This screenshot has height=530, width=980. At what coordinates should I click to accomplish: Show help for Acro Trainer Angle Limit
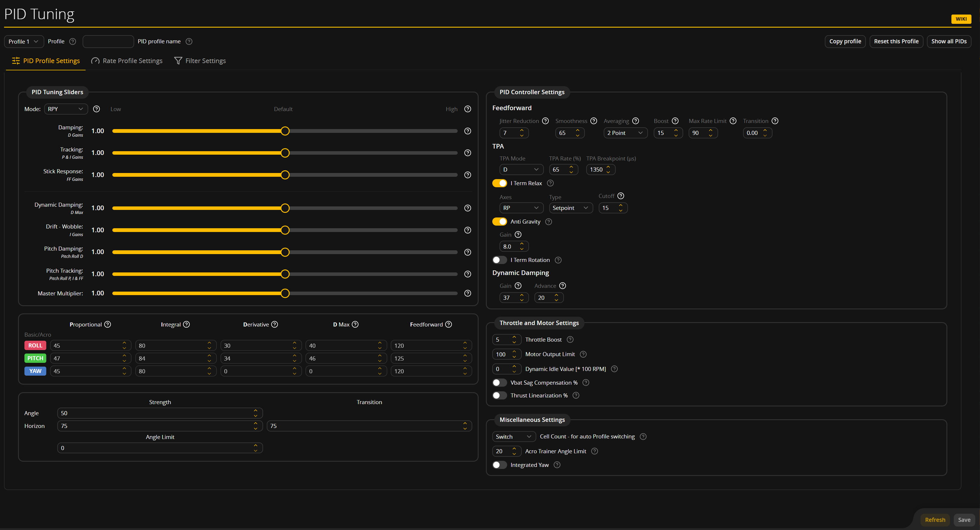pos(594,451)
